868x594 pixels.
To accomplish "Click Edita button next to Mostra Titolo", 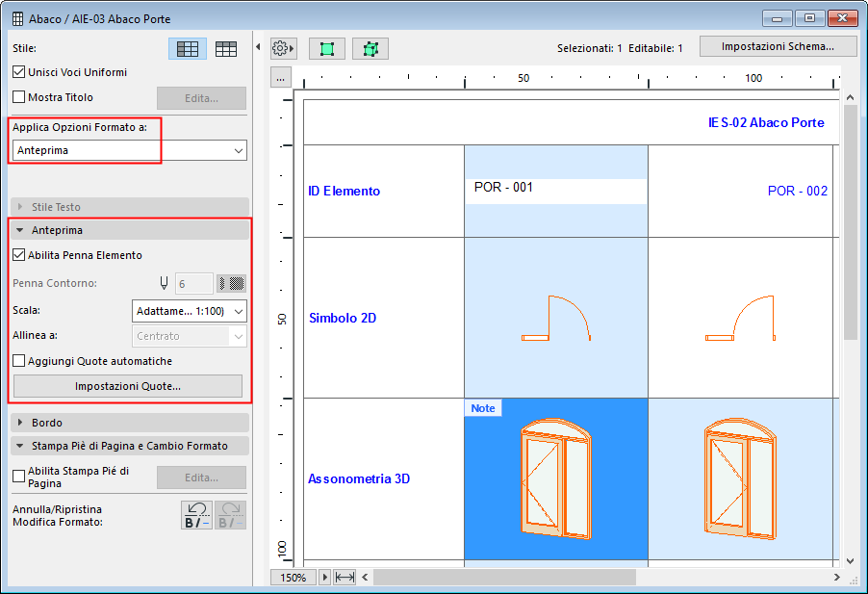I will [201, 98].
